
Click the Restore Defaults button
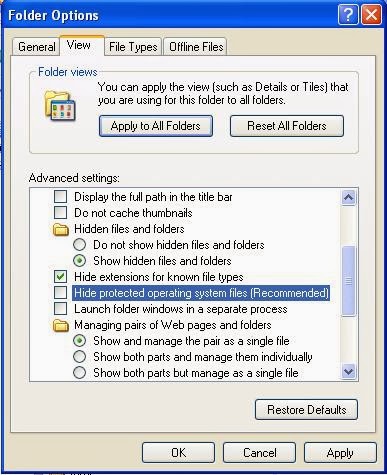tap(306, 410)
